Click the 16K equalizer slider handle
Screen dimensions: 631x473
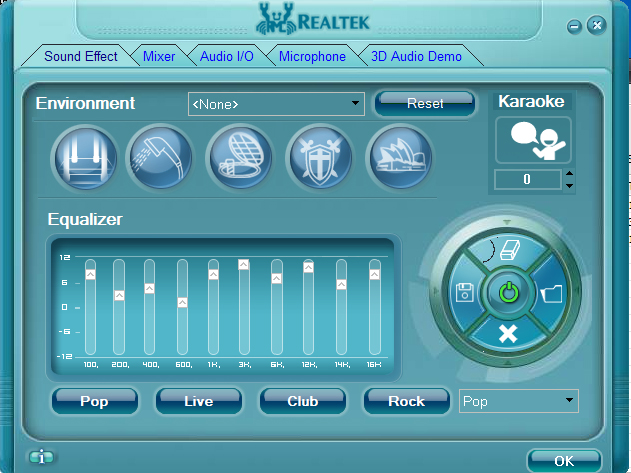tap(375, 275)
